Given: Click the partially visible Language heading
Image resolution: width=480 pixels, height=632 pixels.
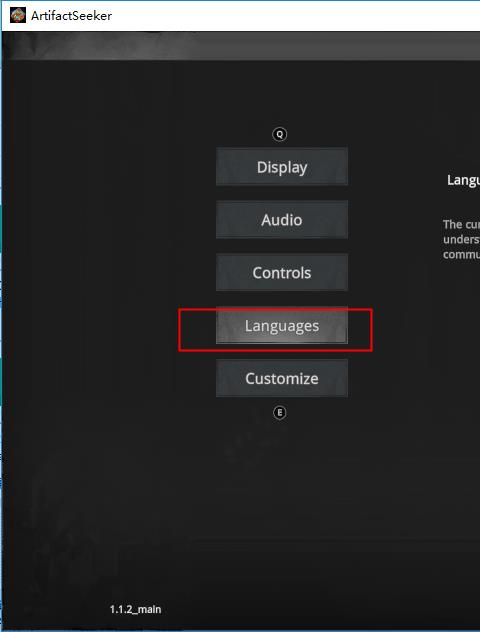Looking at the screenshot, I should tap(463, 180).
